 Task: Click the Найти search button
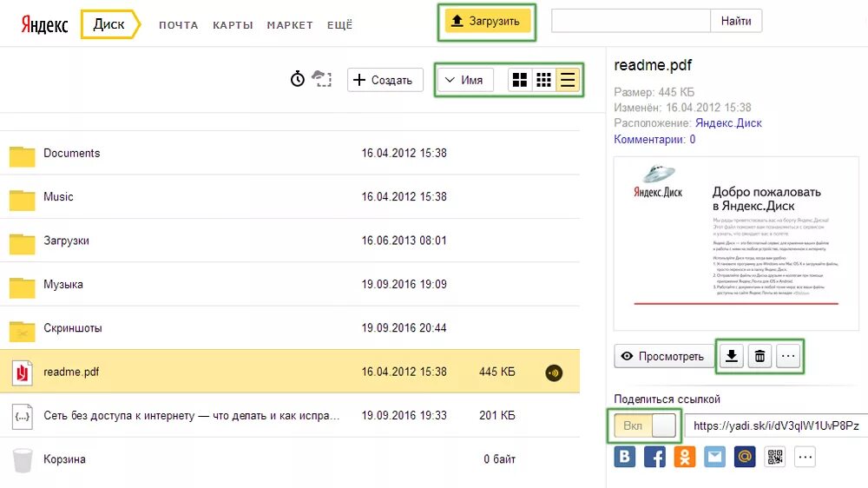coord(736,21)
